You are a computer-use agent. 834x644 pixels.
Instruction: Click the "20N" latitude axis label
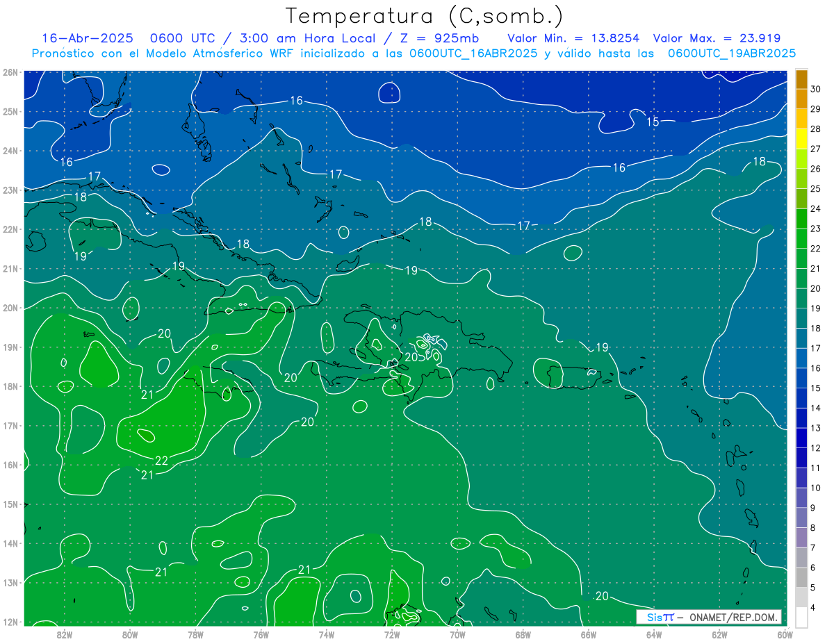[x=10, y=308]
